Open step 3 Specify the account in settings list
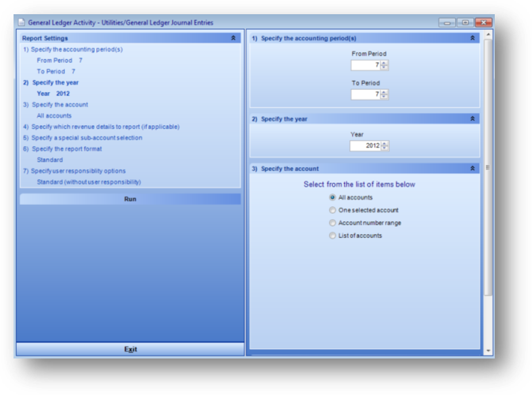Image resolution: width=532 pixels, height=395 pixels. coord(56,104)
